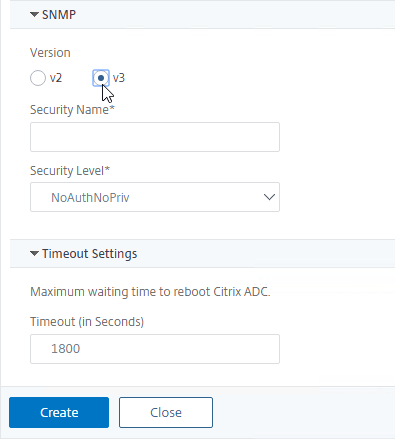
Task: Click the Create button
Action: (x=59, y=412)
